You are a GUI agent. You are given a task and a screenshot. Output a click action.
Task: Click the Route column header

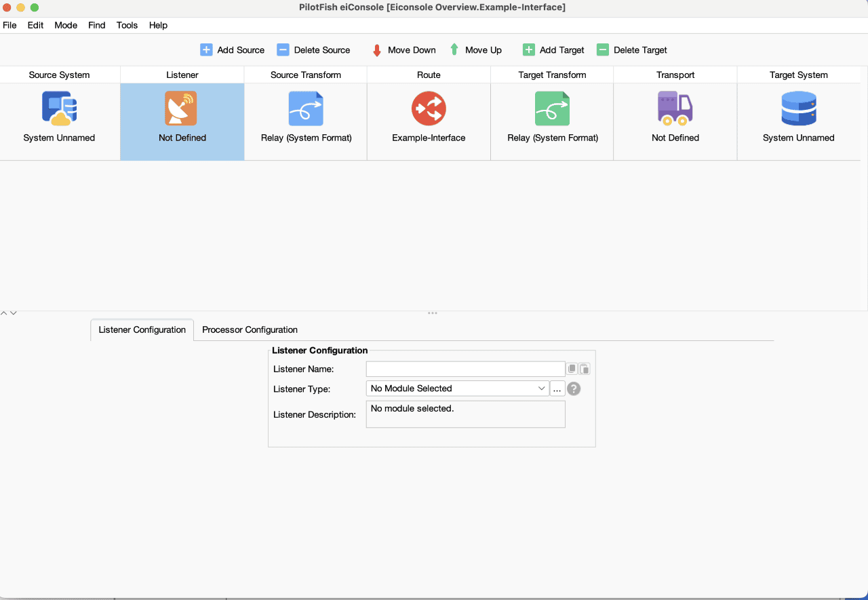429,75
